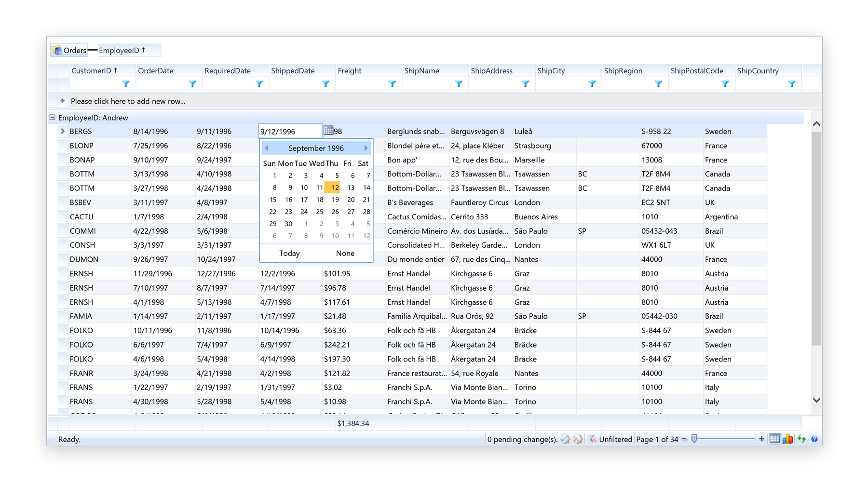Click None in the date picker
Viewport: 868px width, 482px height.
point(345,254)
